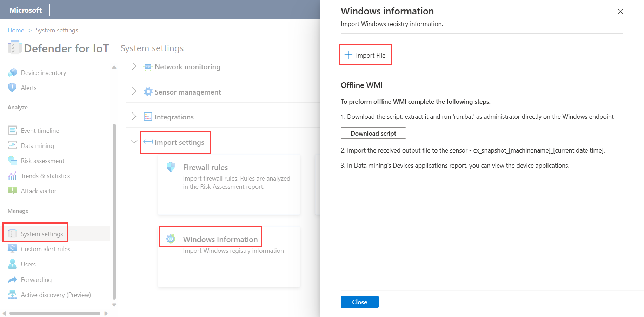Viewport: 644px width, 317px height.
Task: Click the Network monitoring section icon
Action: point(148,67)
